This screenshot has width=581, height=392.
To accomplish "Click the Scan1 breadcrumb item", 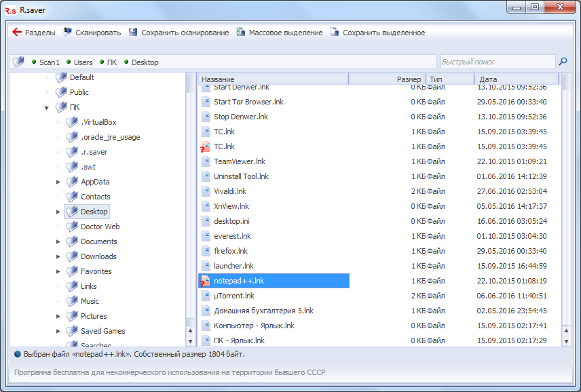I will [49, 62].
